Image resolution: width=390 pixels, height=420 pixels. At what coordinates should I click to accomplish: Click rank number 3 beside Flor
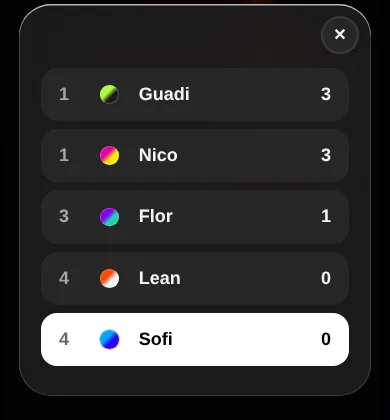point(64,216)
